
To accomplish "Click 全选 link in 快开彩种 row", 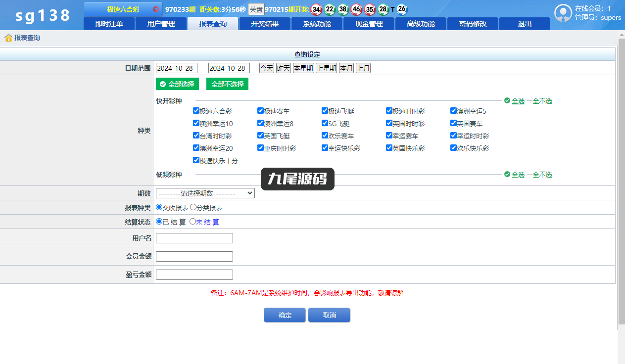I will 518,101.
